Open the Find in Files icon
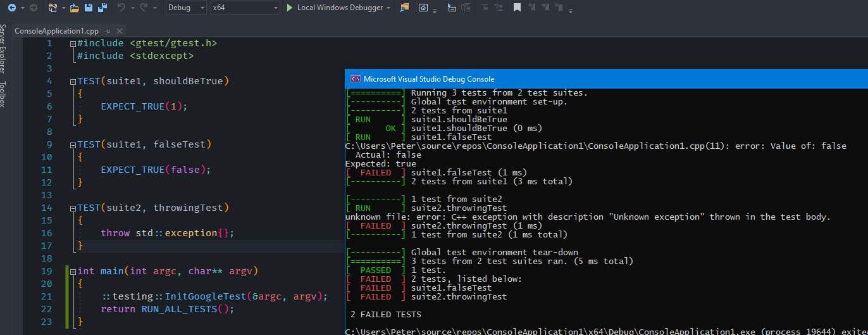This screenshot has height=335, width=868. [x=404, y=8]
